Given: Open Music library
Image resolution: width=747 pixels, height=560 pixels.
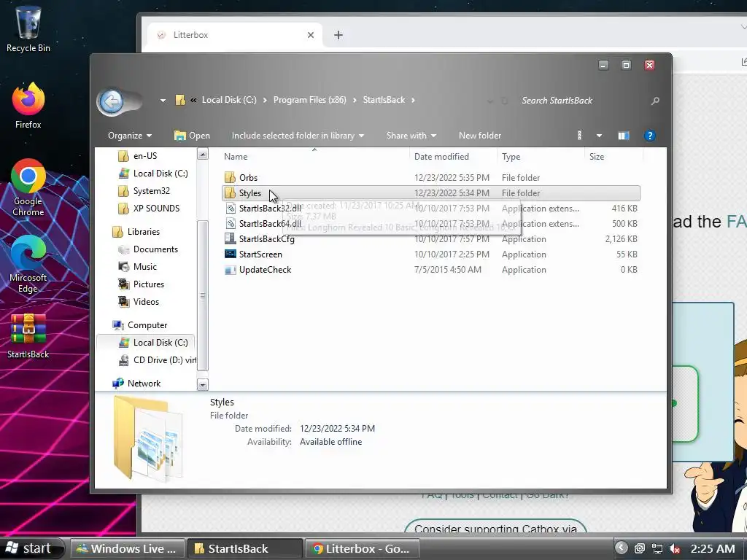Looking at the screenshot, I should [x=137, y=267].
